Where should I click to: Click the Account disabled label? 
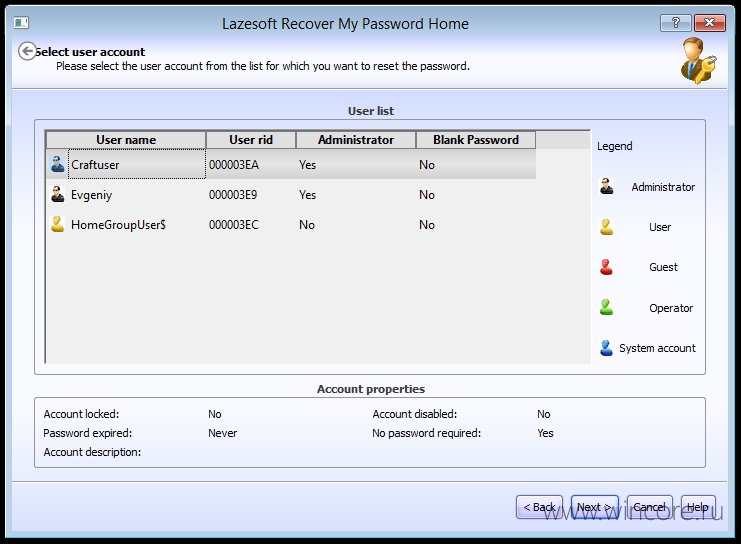(x=414, y=414)
